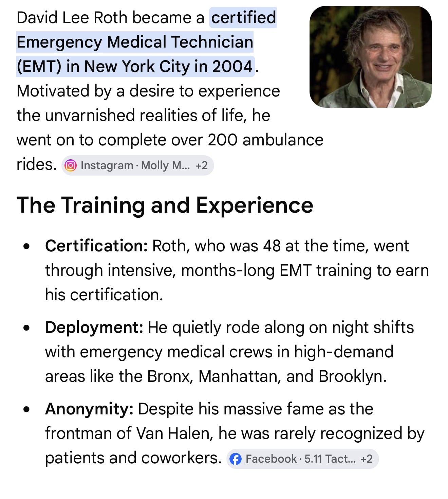This screenshot has width=448, height=499.
Task: Tap highlighted '(EMT) in New York City in 2004'
Action: pos(135,66)
